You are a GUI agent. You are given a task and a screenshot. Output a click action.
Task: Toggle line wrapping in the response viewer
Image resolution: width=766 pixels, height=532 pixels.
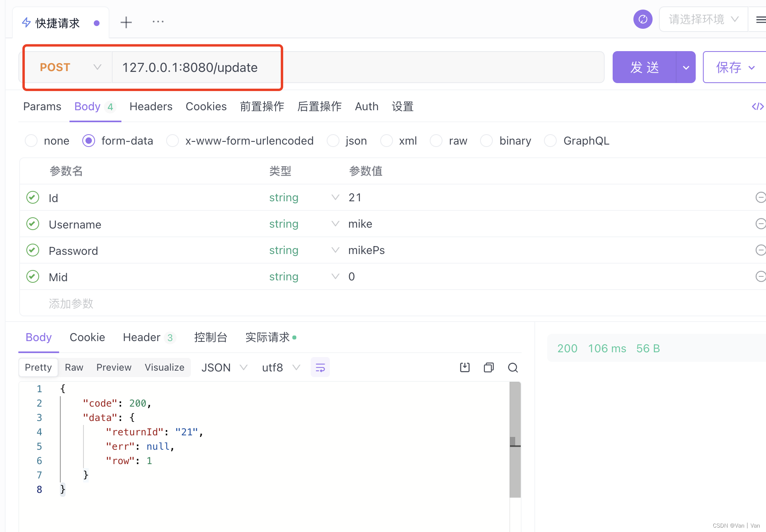[320, 367]
